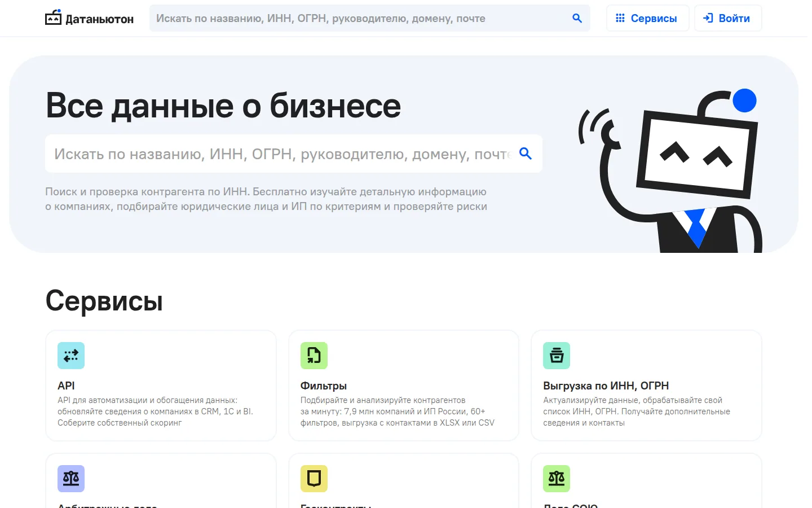The height and width of the screenshot is (508, 812).
Task: Click the Войти login button
Action: (728, 18)
